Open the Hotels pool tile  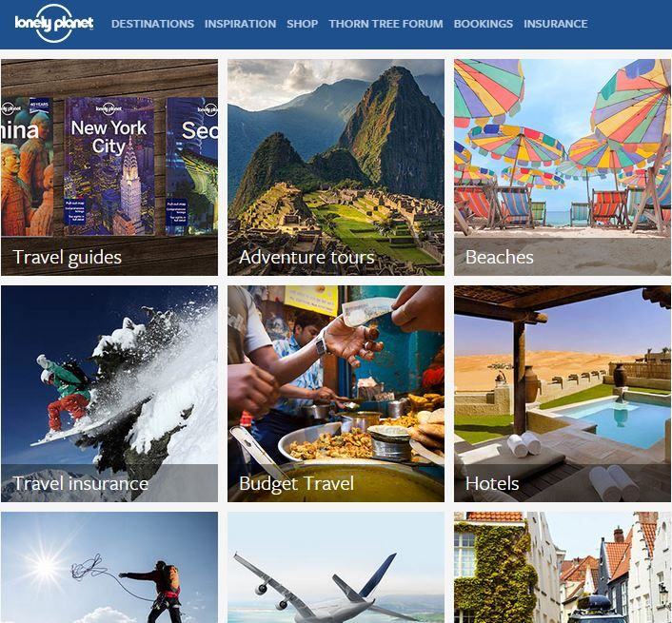tap(563, 394)
